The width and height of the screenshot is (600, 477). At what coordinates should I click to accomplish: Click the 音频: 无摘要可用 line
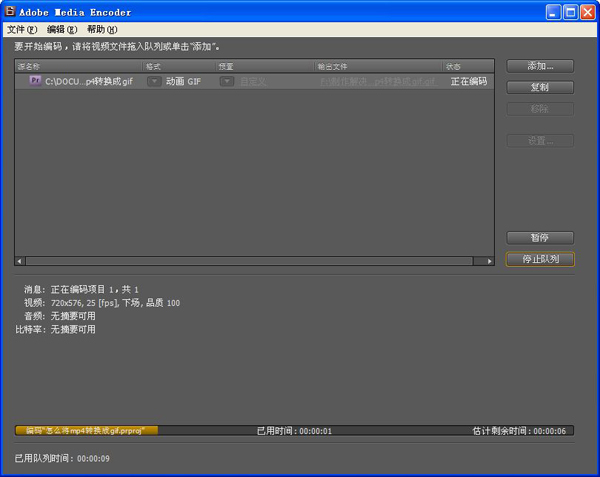coord(60,316)
